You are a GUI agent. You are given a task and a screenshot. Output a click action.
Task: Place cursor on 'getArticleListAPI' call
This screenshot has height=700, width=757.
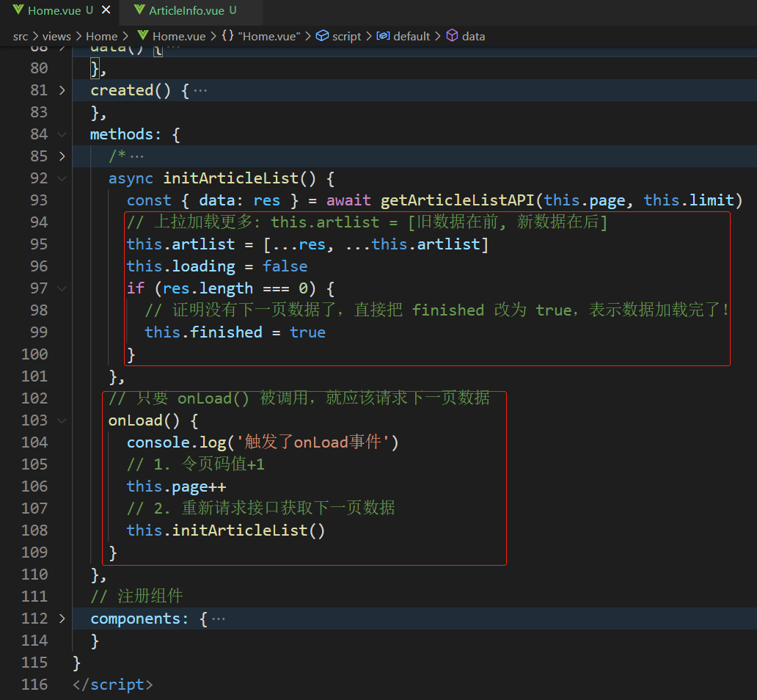tap(458, 200)
